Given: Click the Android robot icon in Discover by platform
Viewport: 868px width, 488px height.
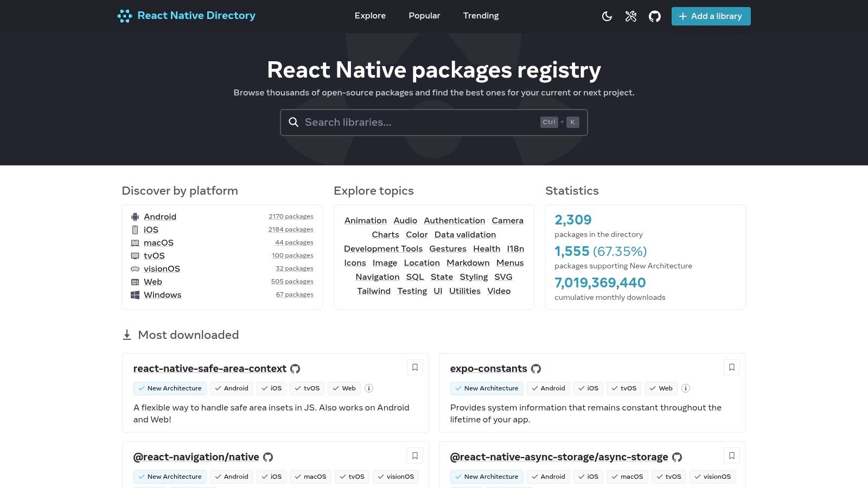Looking at the screenshot, I should click(x=135, y=216).
